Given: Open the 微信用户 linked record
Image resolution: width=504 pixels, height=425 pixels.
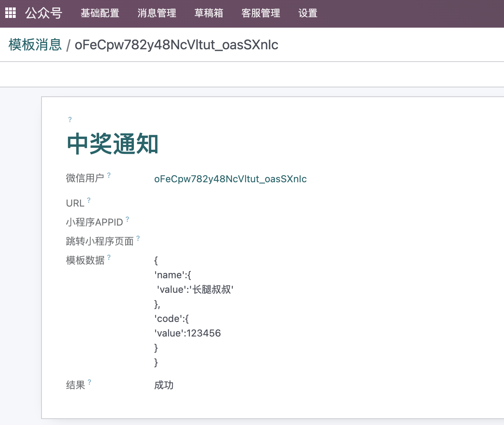Looking at the screenshot, I should pos(230,179).
